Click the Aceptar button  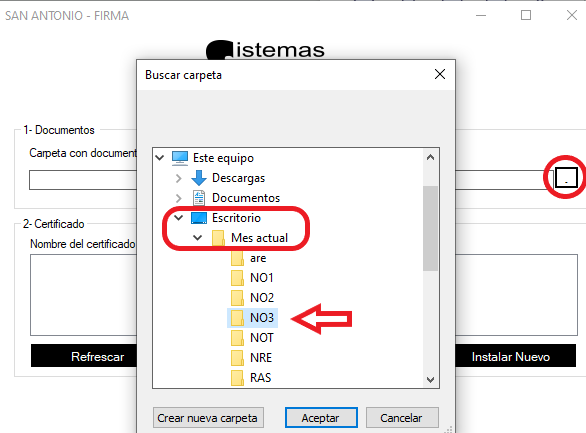pos(321,418)
